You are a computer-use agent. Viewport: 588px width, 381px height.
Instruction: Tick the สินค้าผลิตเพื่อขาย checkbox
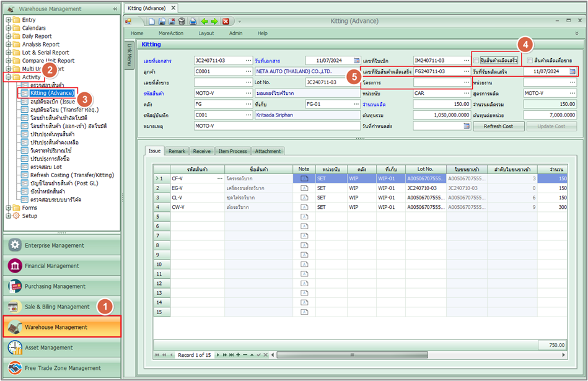point(530,61)
